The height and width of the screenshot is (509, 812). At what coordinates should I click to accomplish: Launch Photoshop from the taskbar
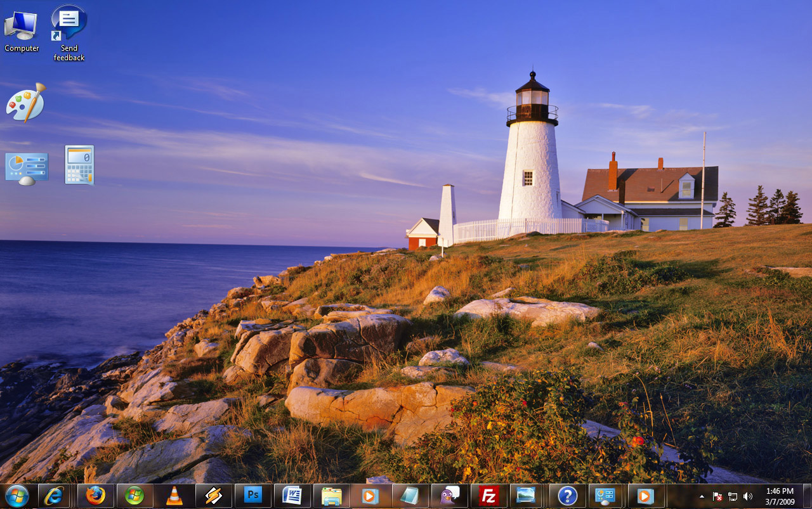pyautogui.click(x=253, y=495)
